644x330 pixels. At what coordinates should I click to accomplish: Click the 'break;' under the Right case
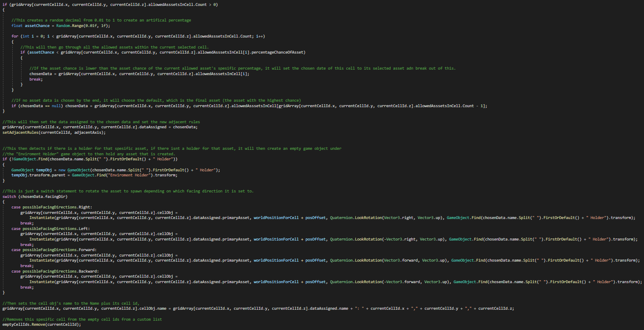pos(27,223)
